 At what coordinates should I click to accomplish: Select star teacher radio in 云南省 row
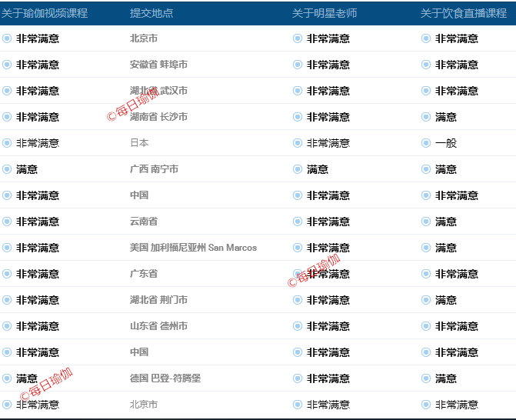[x=298, y=222]
